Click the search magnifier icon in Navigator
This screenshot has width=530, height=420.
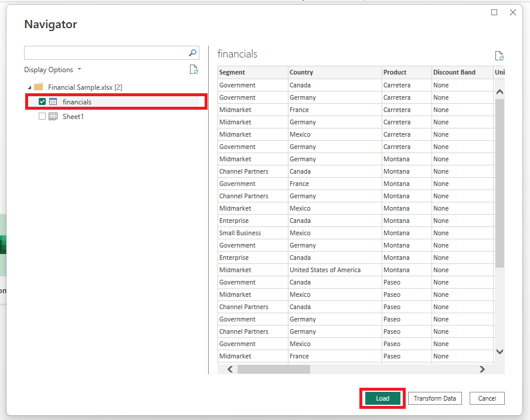click(192, 53)
